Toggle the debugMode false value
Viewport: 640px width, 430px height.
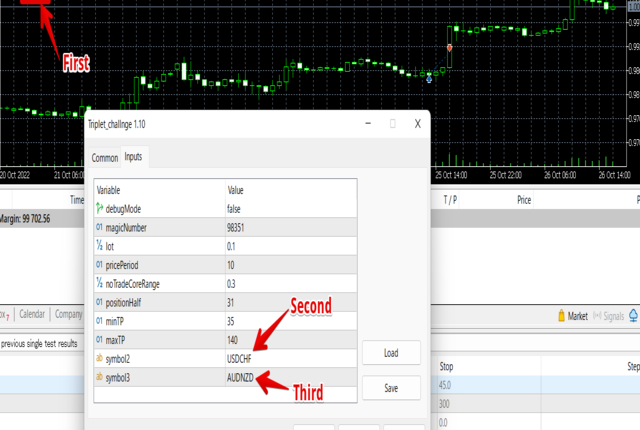coord(236,209)
